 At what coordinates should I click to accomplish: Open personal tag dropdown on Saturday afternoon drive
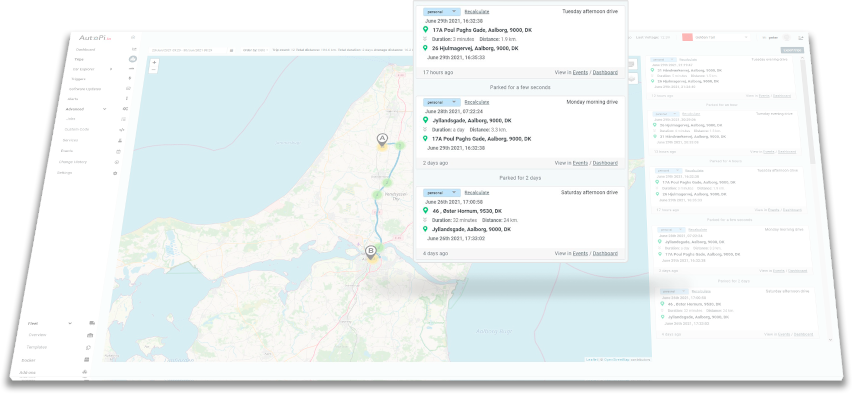click(442, 192)
